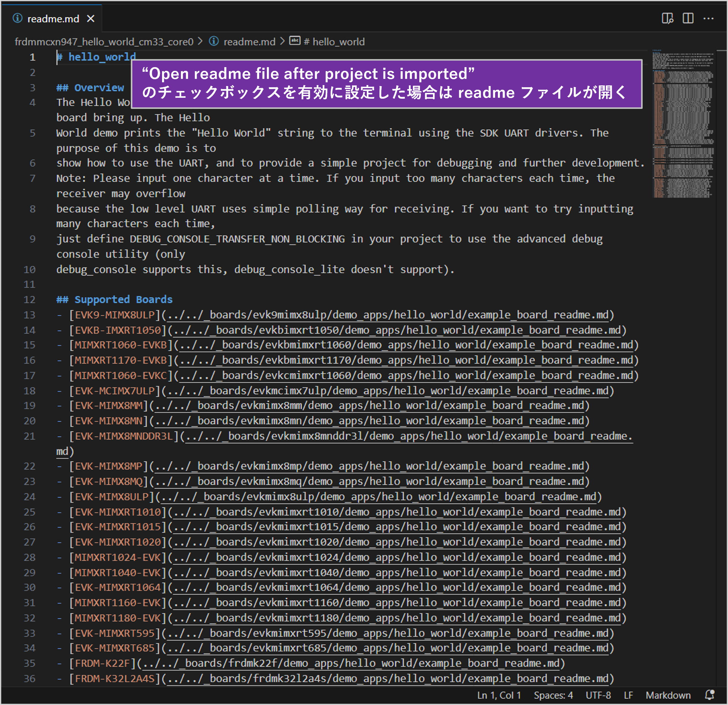Open markdown preview to the side
The image size is (728, 705).
[x=667, y=18]
